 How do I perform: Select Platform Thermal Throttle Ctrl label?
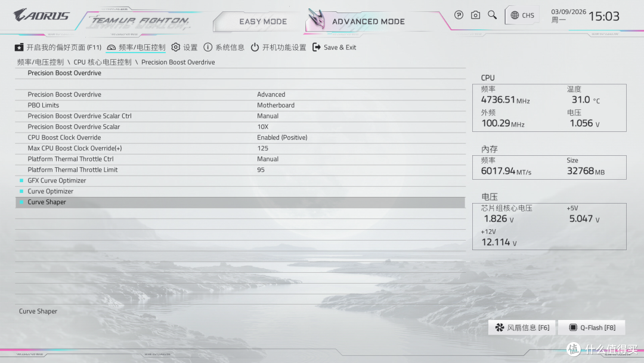[x=70, y=159]
